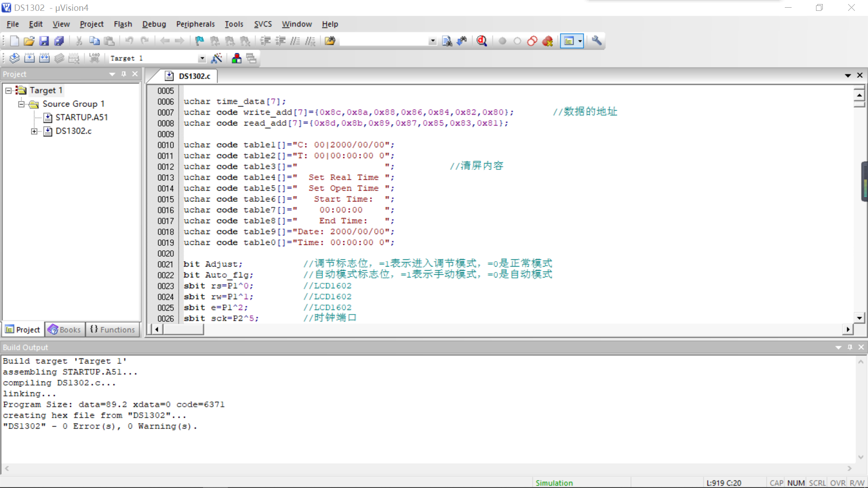
Task: Click the Find in Files icon
Action: (x=330, y=41)
